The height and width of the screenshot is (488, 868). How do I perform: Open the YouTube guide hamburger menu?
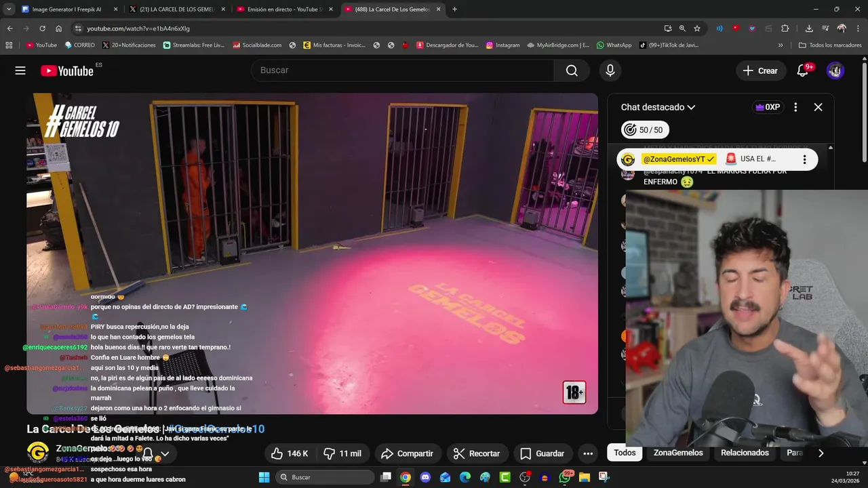[x=20, y=70]
